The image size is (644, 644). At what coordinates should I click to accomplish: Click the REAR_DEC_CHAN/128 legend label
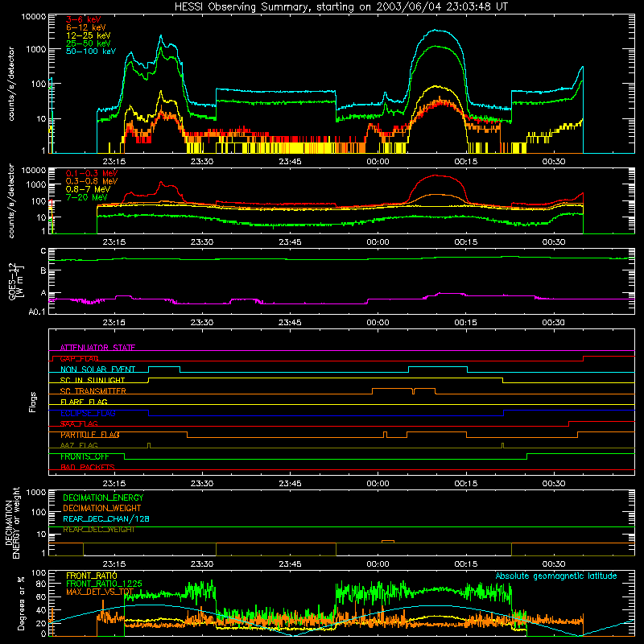[x=106, y=518]
